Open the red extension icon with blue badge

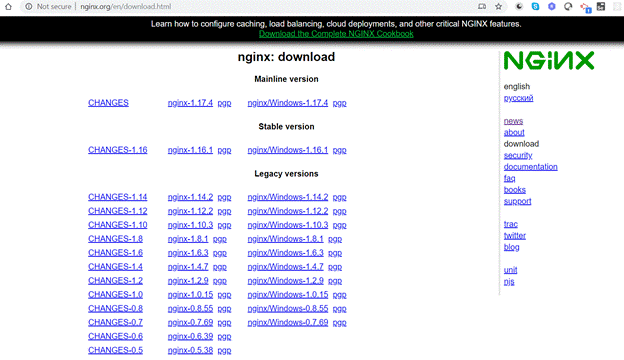click(x=585, y=8)
